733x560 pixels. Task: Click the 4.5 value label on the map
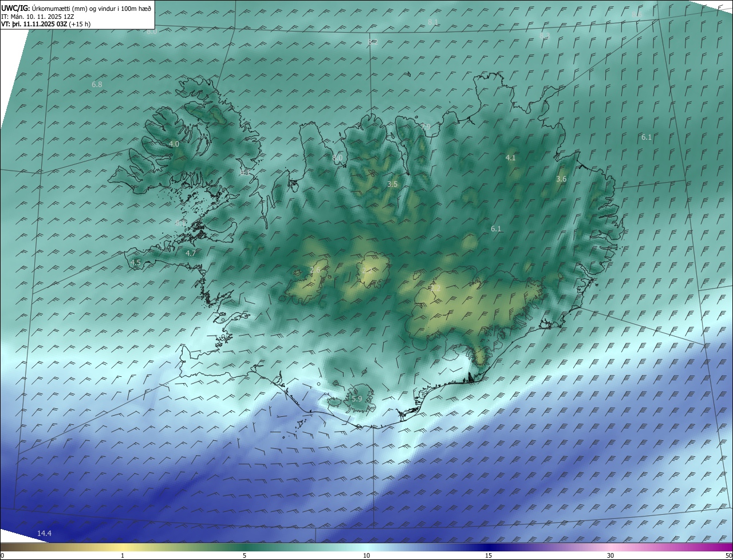coord(136,262)
